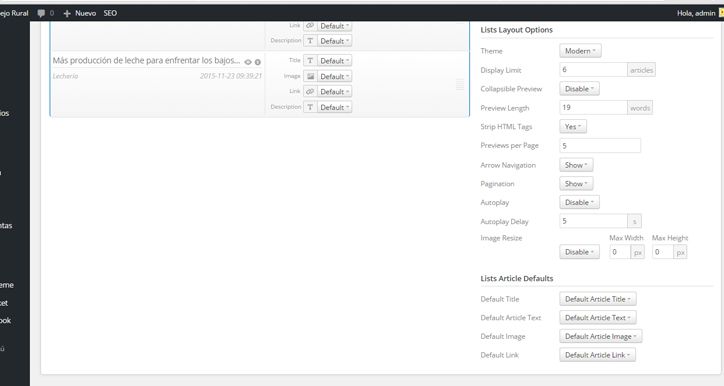This screenshot has width=724, height=386.
Task: Click the Autoplay Delay field
Action: [x=593, y=221]
